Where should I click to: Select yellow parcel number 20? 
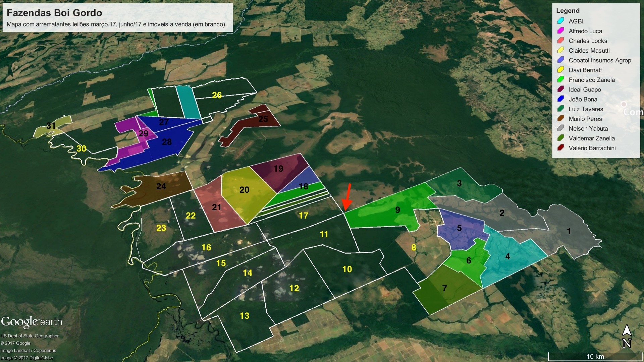[244, 190]
